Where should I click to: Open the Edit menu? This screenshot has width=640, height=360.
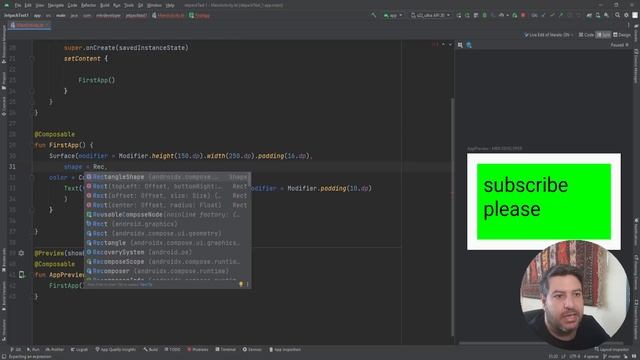28,5
